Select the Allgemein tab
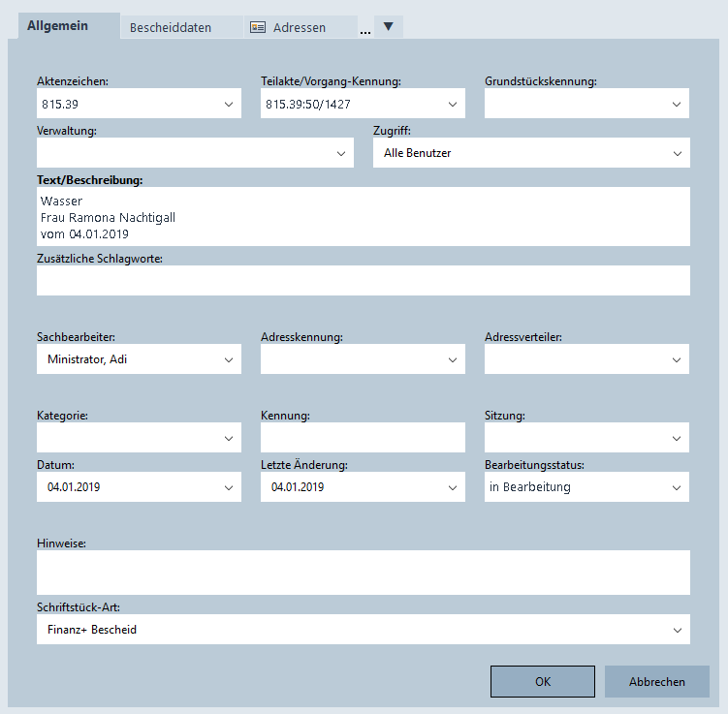 pyautogui.click(x=58, y=26)
